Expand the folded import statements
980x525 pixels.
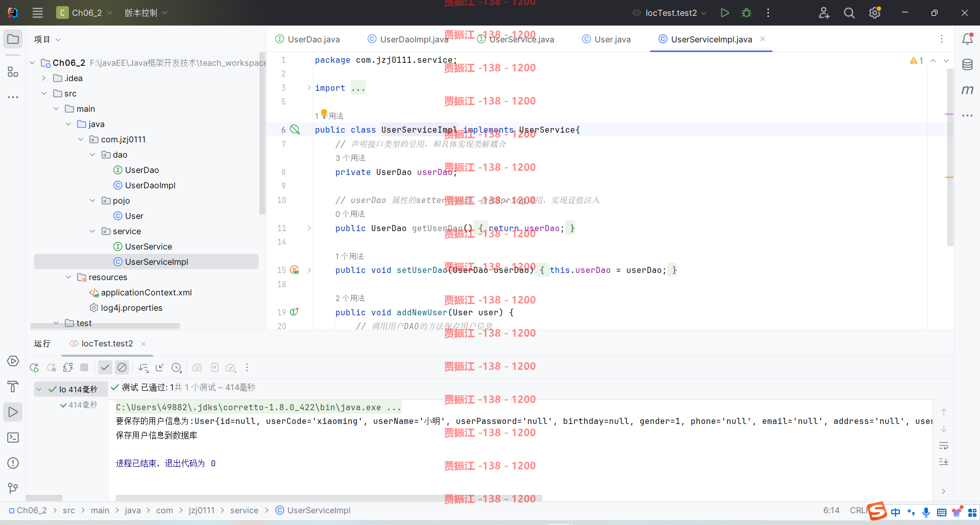tap(309, 88)
